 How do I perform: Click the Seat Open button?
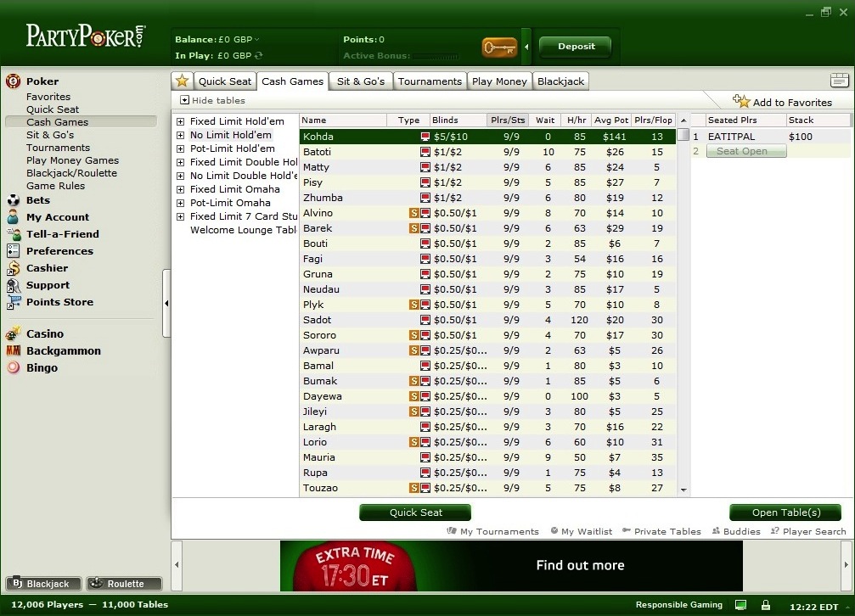click(746, 151)
